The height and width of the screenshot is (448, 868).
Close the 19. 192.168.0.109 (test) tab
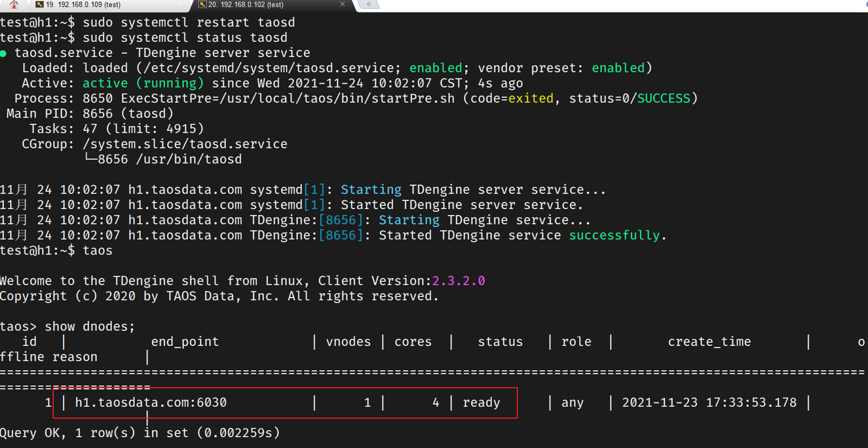coord(181,5)
